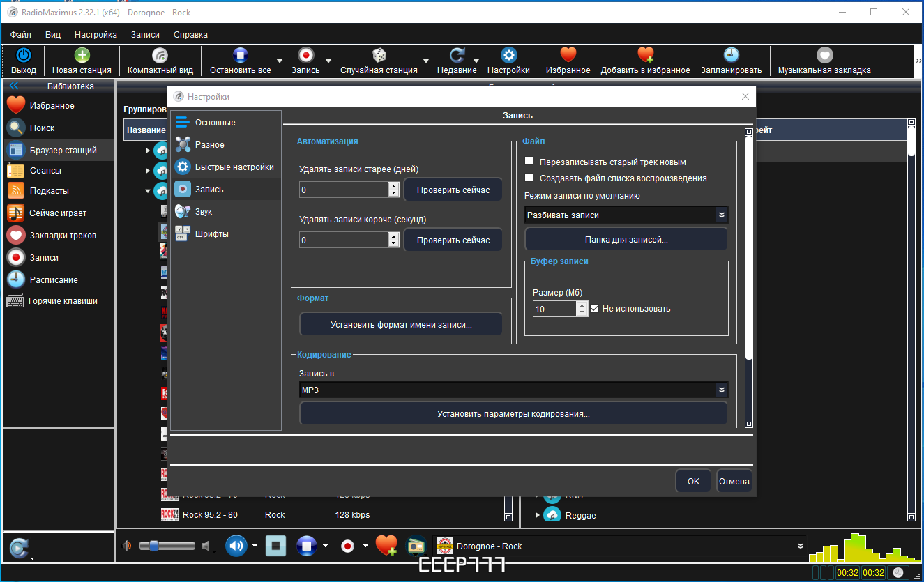Viewport: 924px width, 582px height.
Task: Click Остановить все stop button
Action: 241,61
